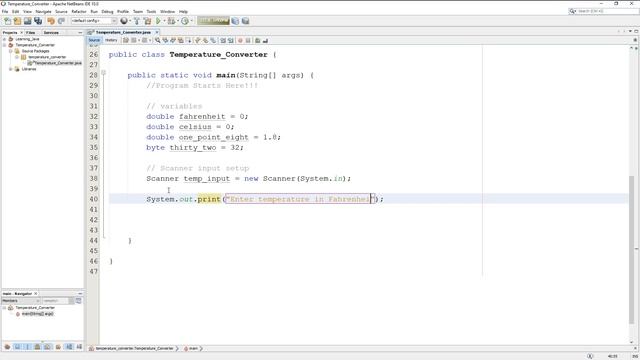Open the Edit menu
The image size is (640, 360).
[16, 11]
